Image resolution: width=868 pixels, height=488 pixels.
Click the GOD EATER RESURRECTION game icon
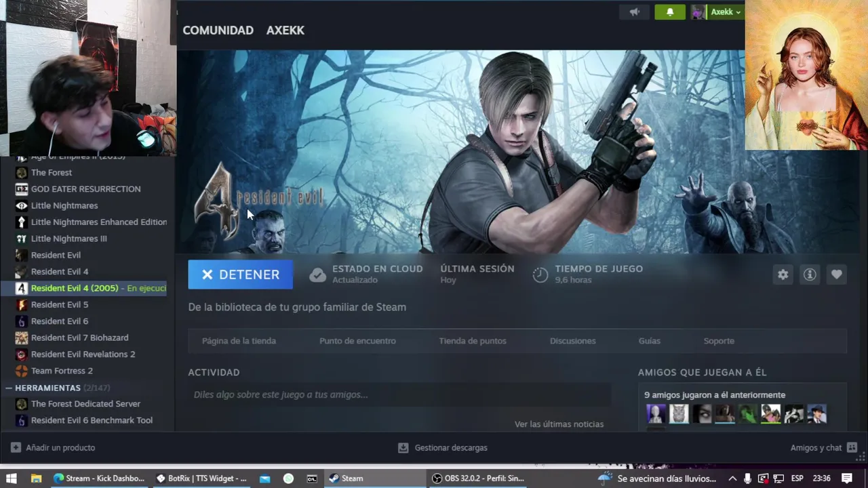[22, 189]
